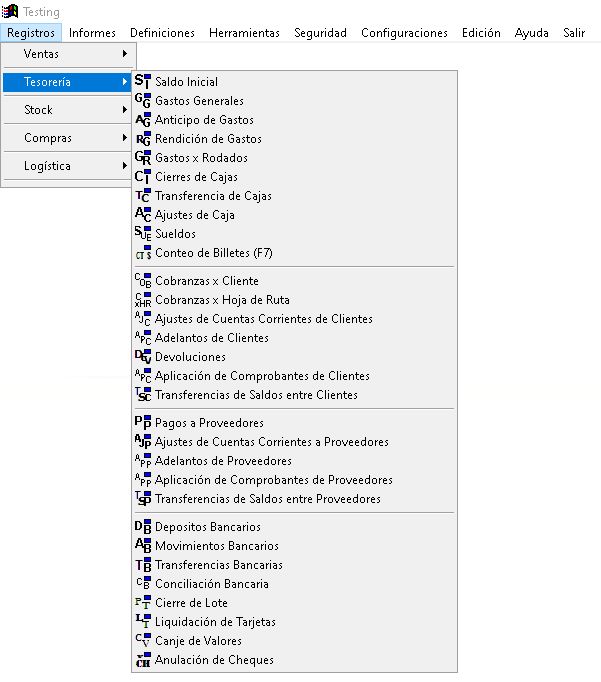
Task: Click the Conteo de Billetes icon
Action: [x=142, y=253]
